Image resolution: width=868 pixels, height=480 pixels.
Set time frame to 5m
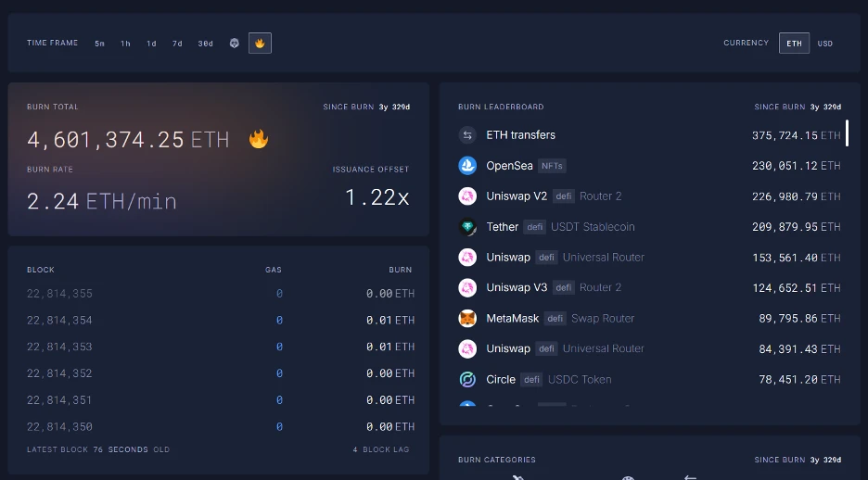pos(99,44)
